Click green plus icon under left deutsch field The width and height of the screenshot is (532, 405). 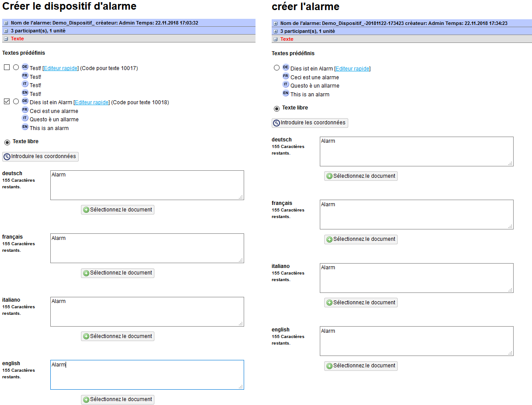pos(86,210)
